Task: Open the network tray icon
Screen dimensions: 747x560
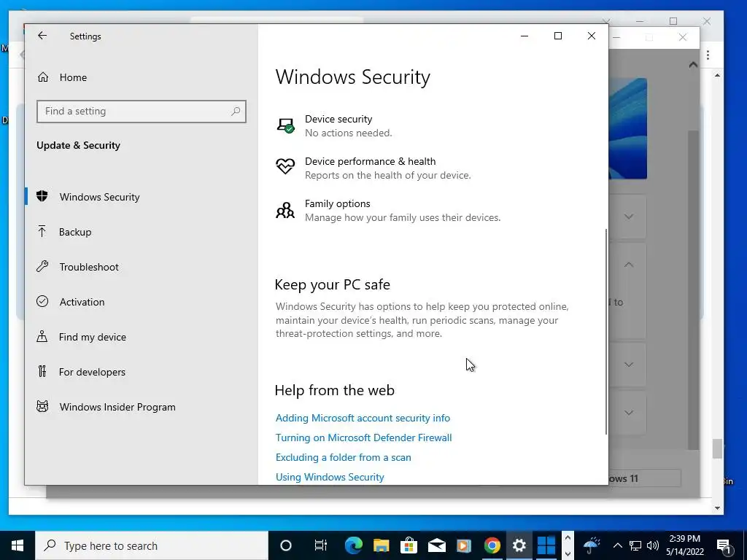Action: pos(635,545)
